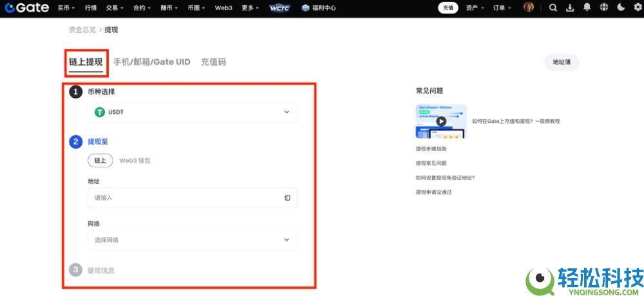
Task: Open the WCTC competition banner
Action: pyautogui.click(x=279, y=8)
